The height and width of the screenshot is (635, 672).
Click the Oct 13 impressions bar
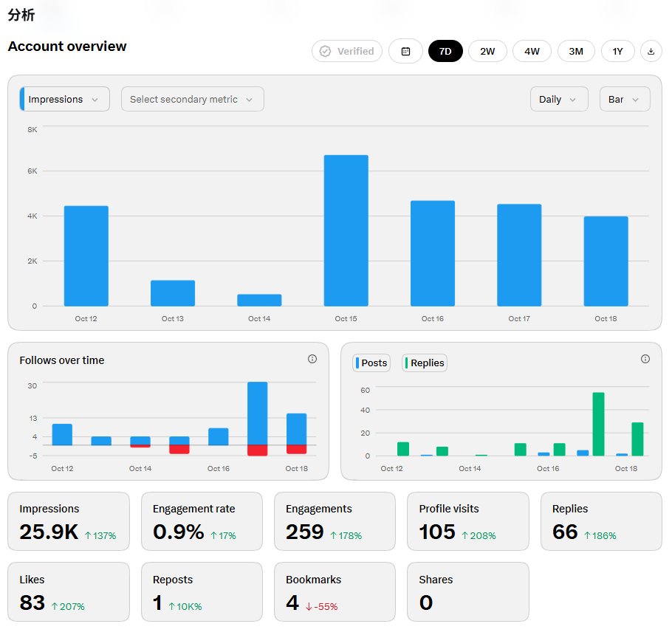point(173,293)
